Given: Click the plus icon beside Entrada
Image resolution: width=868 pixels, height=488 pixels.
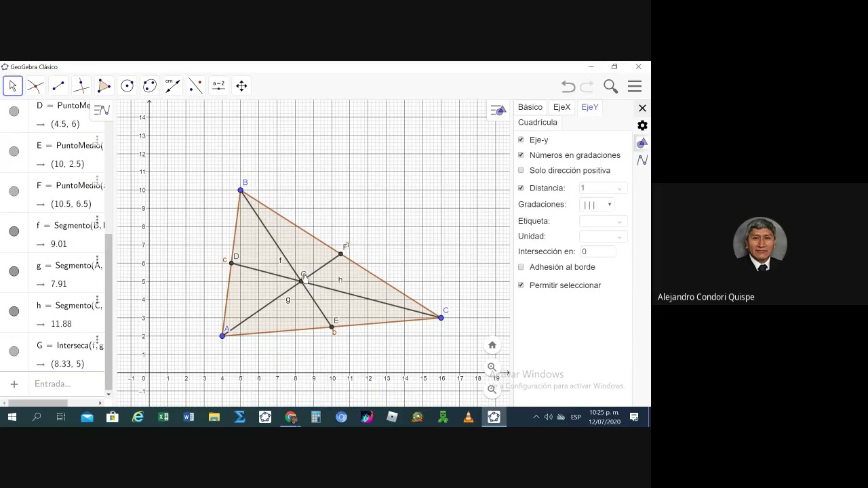Looking at the screenshot, I should click(x=14, y=384).
